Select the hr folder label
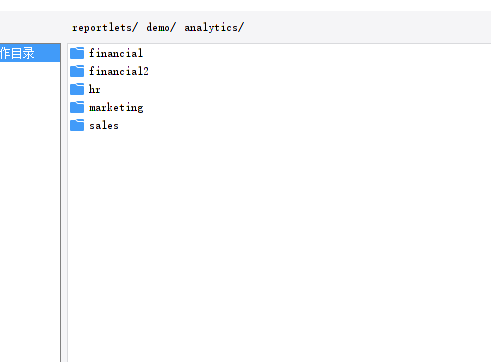The image size is (491, 362). 95,89
